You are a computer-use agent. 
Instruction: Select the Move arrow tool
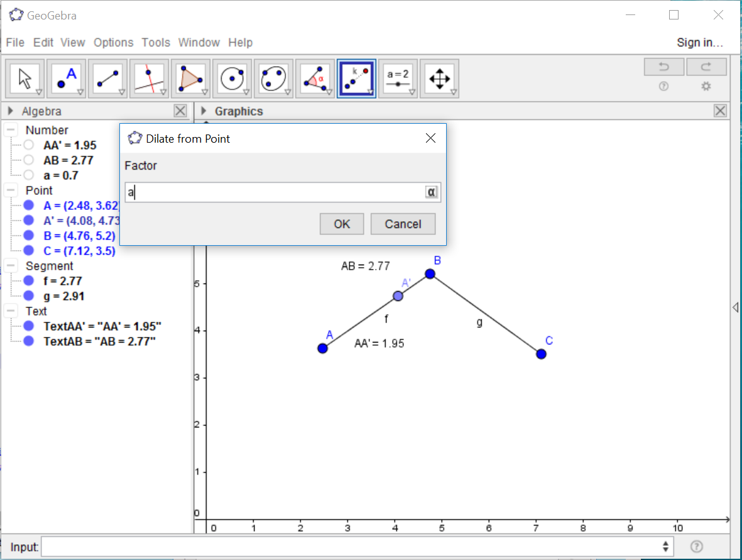click(x=25, y=79)
